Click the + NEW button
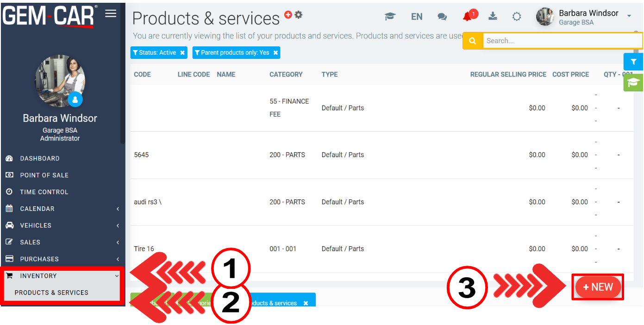The height and width of the screenshot is (325, 644). [x=598, y=287]
